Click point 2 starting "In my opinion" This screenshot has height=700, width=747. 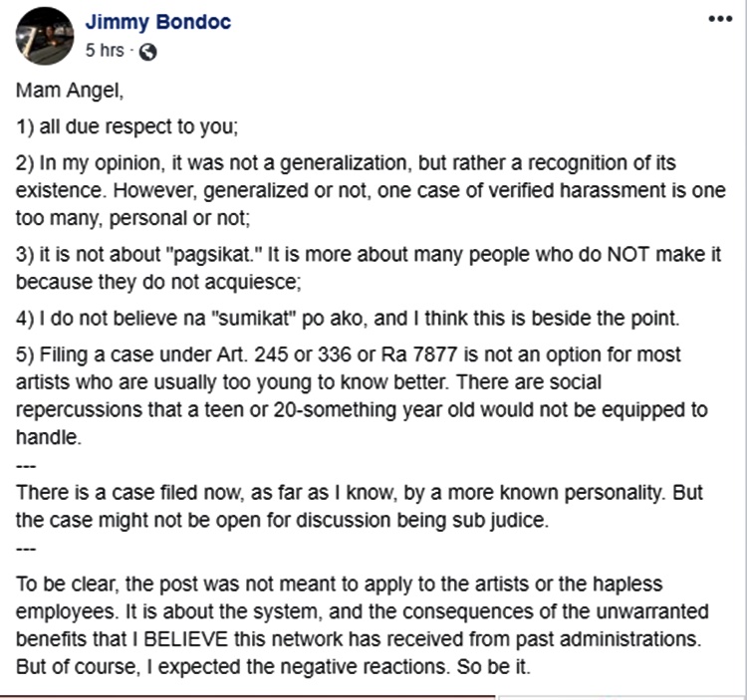pos(369,162)
